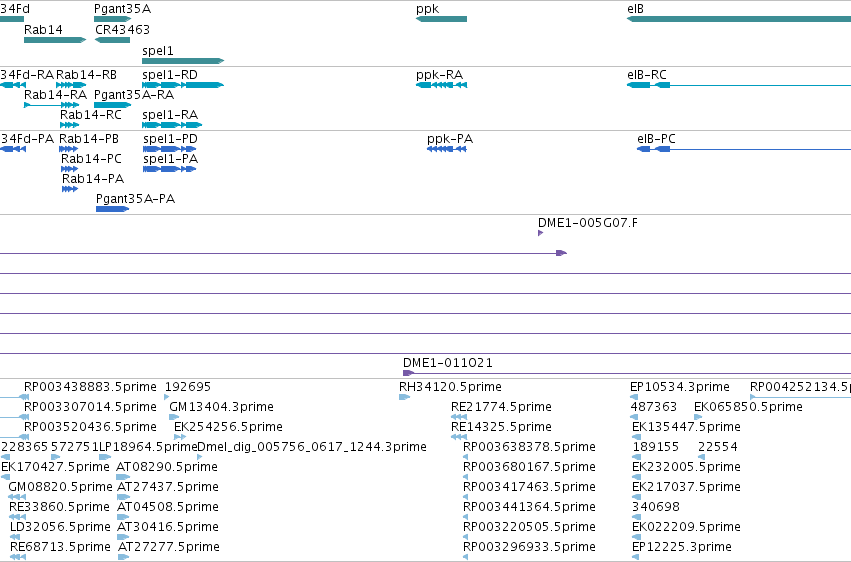Select the AT30416.5prime EST label
This screenshot has height=562, width=851.
click(168, 527)
